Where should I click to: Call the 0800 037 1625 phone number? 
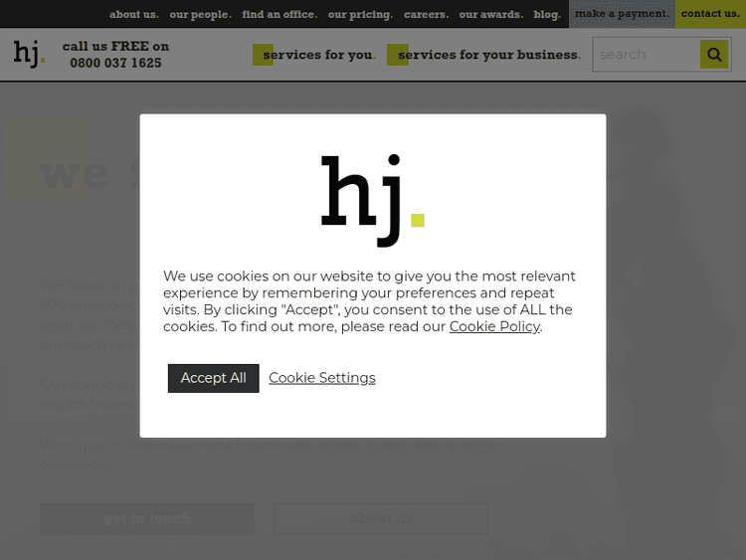115,63
